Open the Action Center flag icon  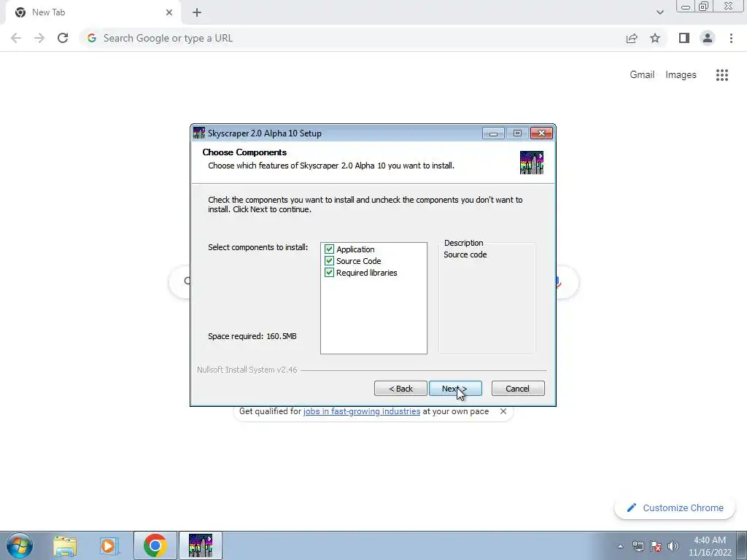656,546
